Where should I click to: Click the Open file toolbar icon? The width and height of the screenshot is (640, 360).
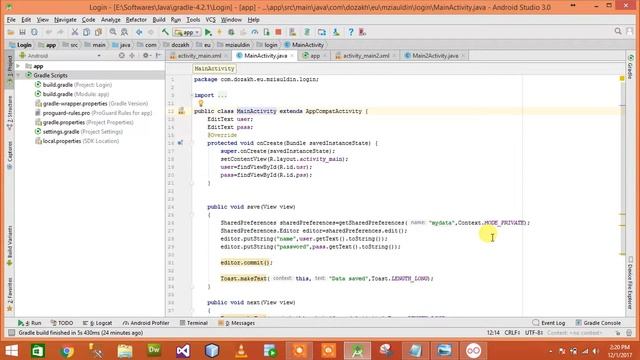coord(11,32)
